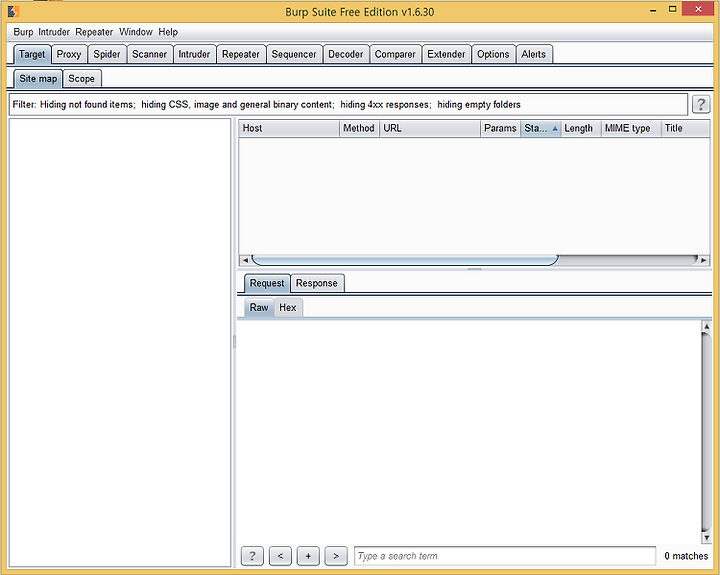Sort table by Title column
This screenshot has height=575, width=720.
pyautogui.click(x=686, y=129)
